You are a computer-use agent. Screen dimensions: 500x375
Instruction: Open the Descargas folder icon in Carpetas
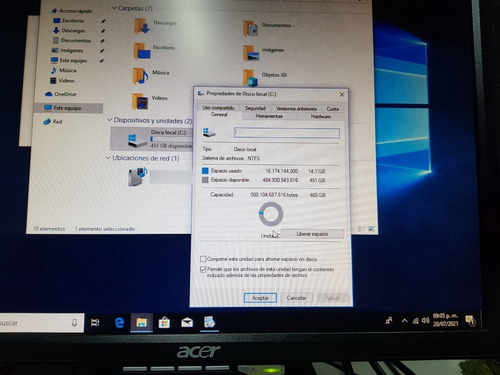point(142,26)
